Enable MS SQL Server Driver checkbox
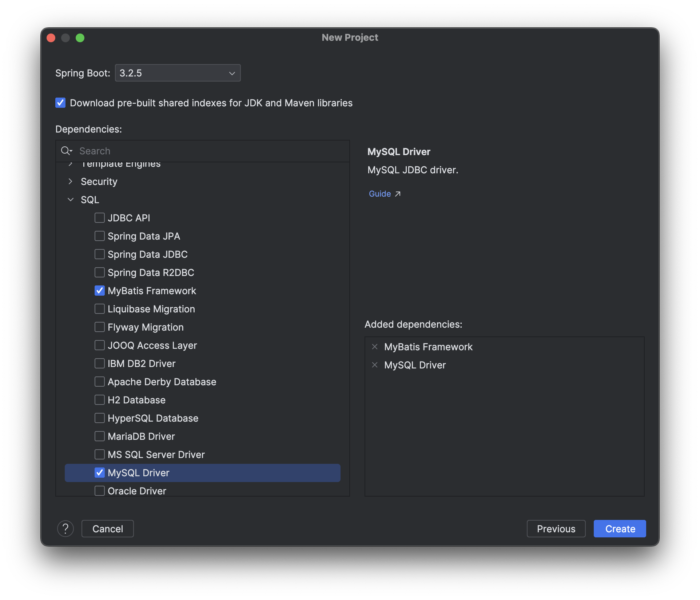Viewport: 700px width, 600px height. pos(99,454)
